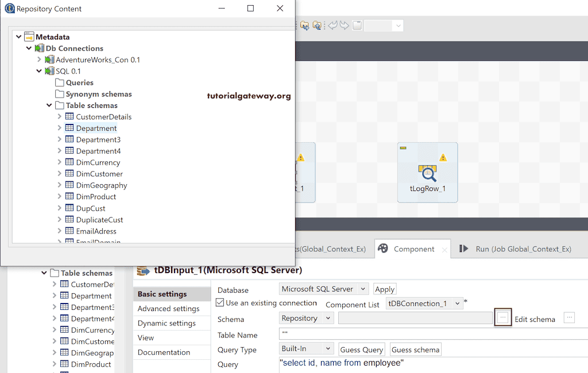The height and width of the screenshot is (373, 588).
Task: Collapse the Table schemas tree node
Action: pos(49,105)
